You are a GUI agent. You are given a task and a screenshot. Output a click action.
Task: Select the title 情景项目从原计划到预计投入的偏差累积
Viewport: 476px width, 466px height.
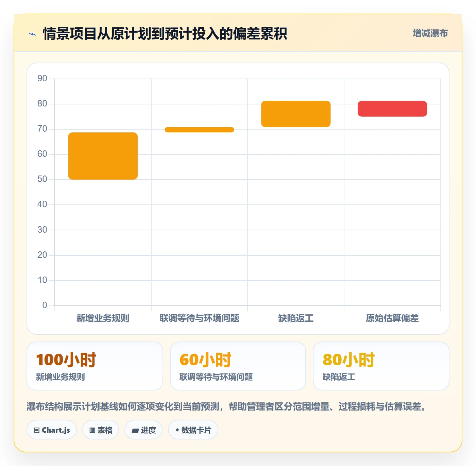click(x=165, y=34)
